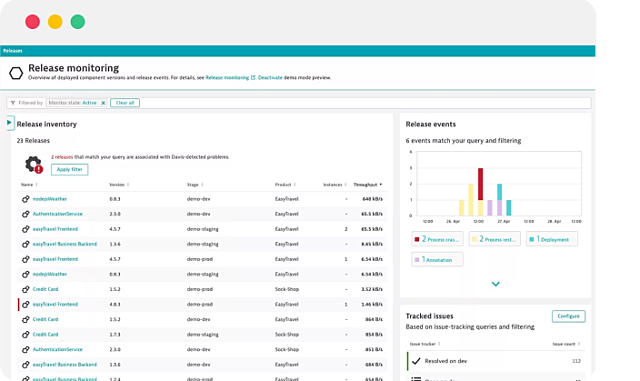Sort table by Name column
The width and height of the screenshot is (640, 381).
click(29, 185)
